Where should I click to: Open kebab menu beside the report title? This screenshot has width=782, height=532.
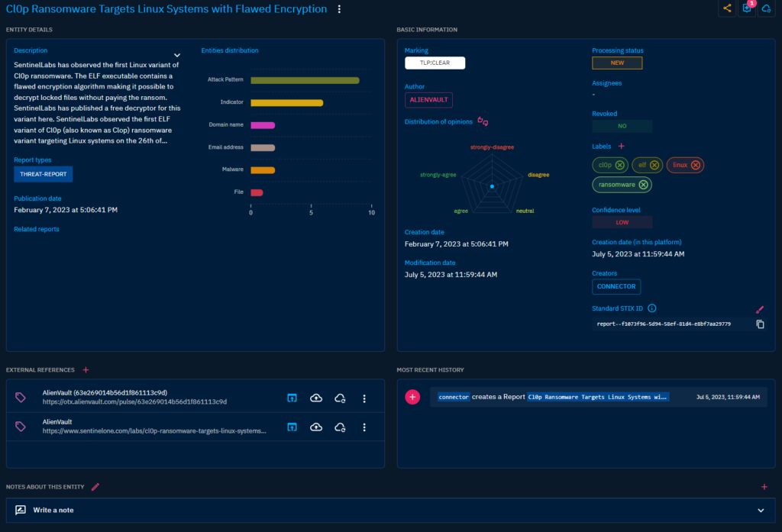[340, 9]
